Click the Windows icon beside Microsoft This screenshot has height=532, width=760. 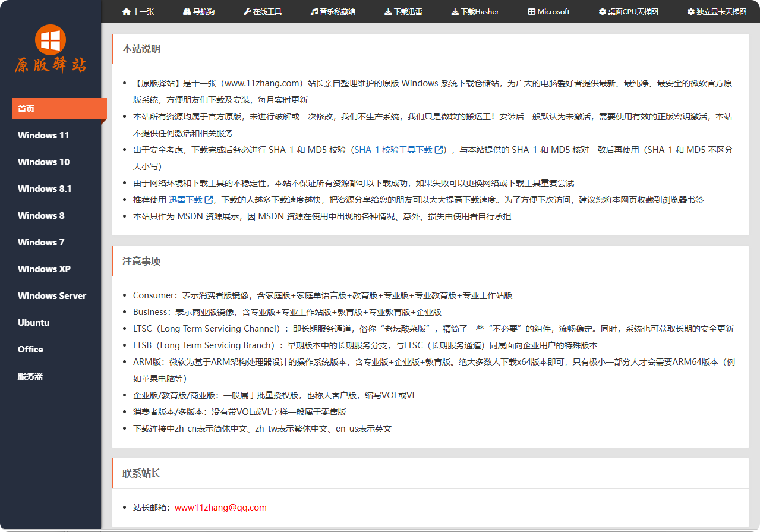(532, 11)
